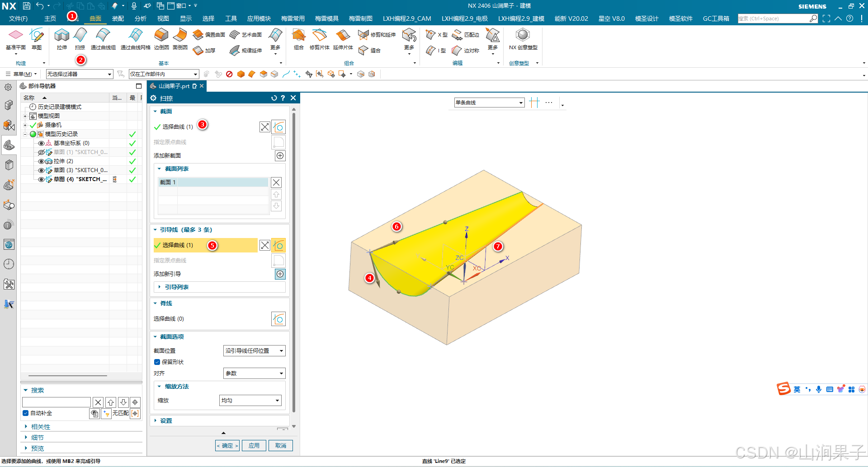Select the 拉伸 (Extrude) tool
The width and height of the screenshot is (868, 467).
pos(62,38)
